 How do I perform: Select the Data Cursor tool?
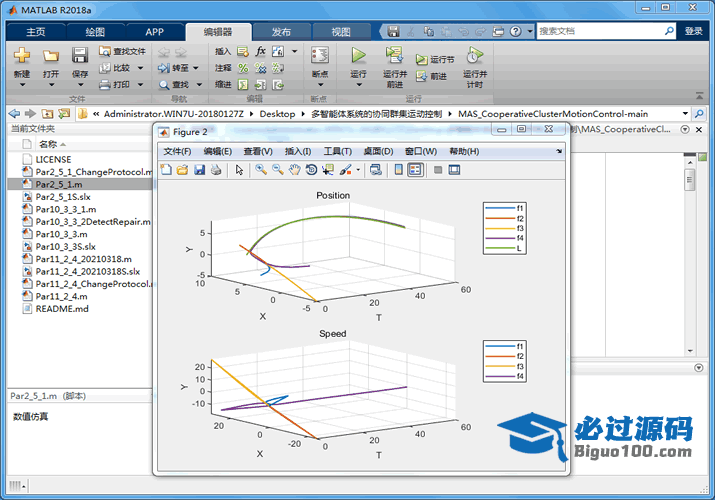(328, 170)
